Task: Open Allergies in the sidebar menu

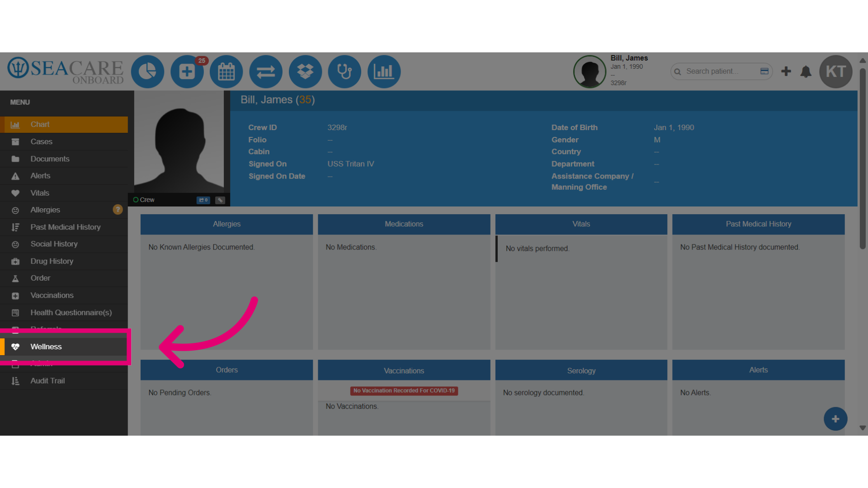Action: pos(64,210)
